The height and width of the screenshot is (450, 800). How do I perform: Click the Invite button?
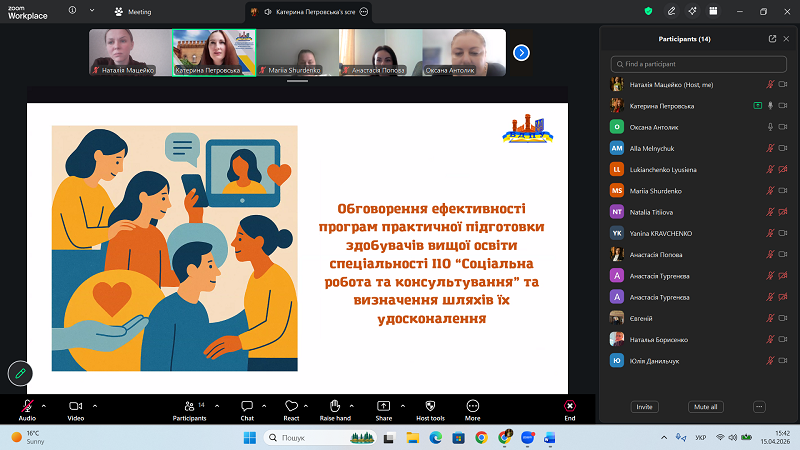(x=645, y=407)
